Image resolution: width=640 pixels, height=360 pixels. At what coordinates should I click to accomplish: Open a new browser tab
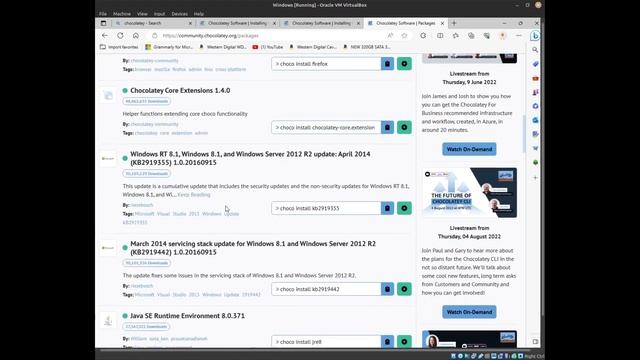454,23
